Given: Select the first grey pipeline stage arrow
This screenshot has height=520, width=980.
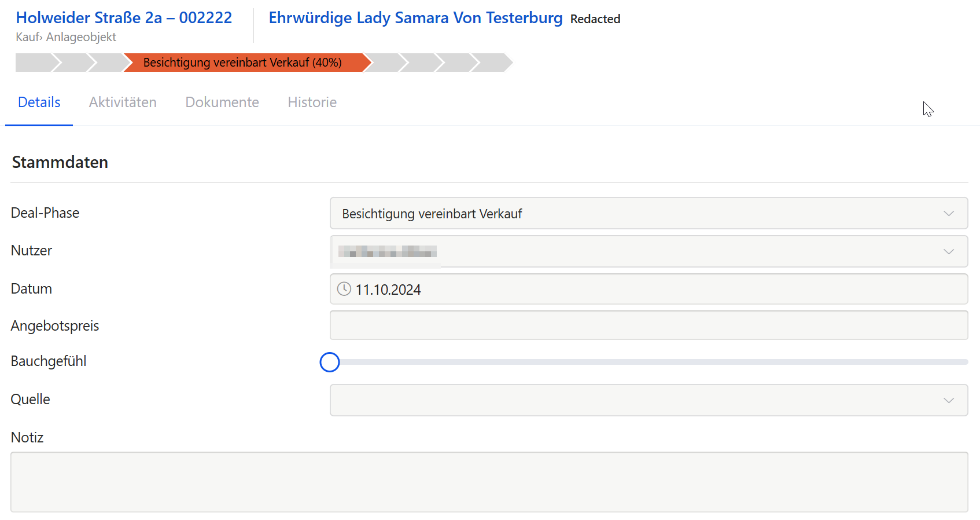Looking at the screenshot, I should (34, 63).
